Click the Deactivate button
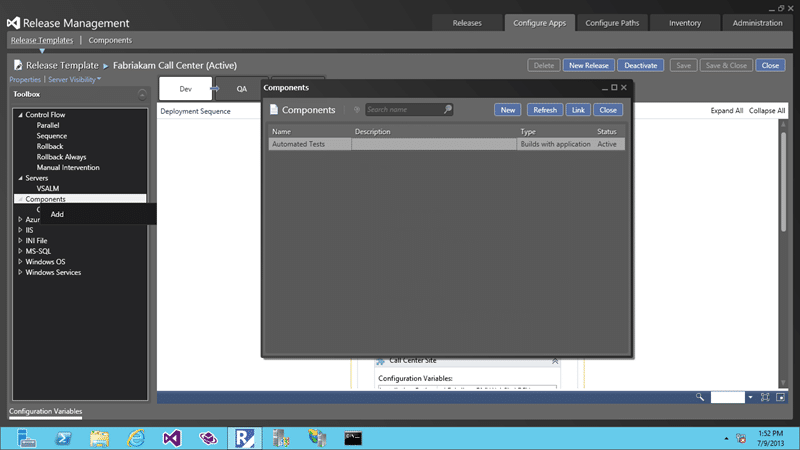 (640, 65)
